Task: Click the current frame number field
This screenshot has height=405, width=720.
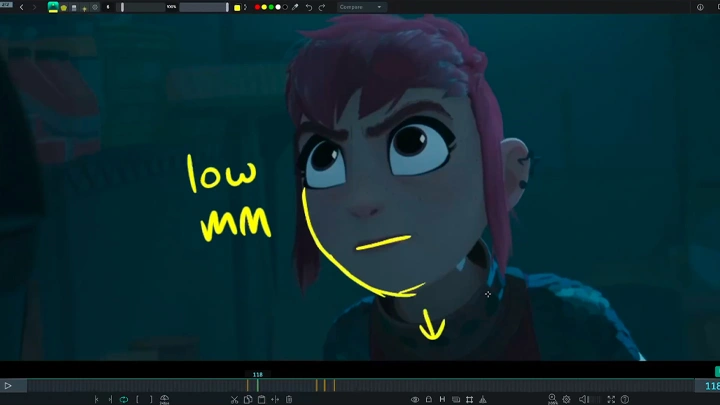Action: [x=711, y=386]
